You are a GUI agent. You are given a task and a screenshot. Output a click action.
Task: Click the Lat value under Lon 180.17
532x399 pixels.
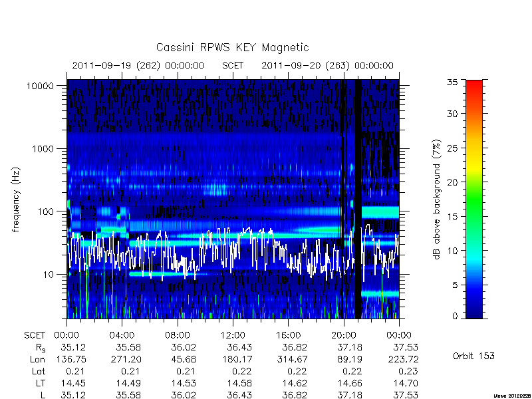242,371
